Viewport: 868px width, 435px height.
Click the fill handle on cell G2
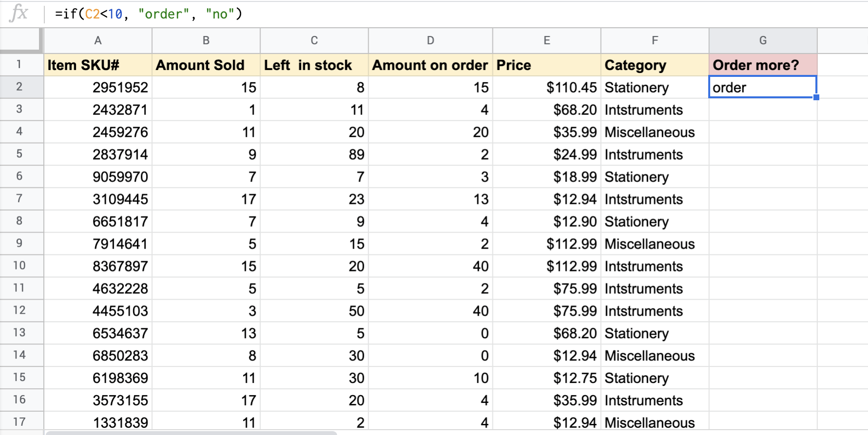[x=816, y=97]
